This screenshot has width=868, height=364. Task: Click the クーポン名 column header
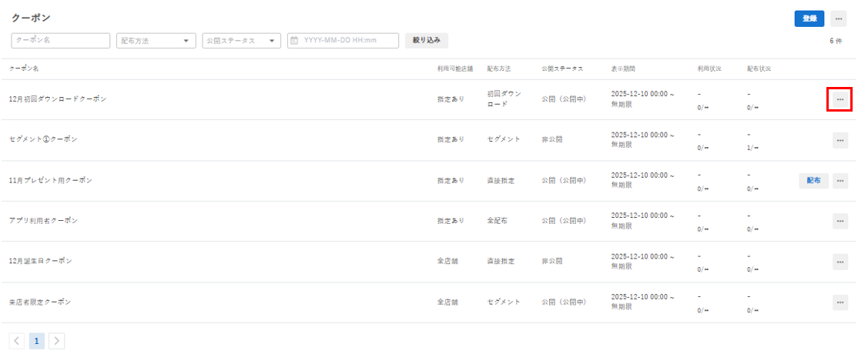point(24,69)
